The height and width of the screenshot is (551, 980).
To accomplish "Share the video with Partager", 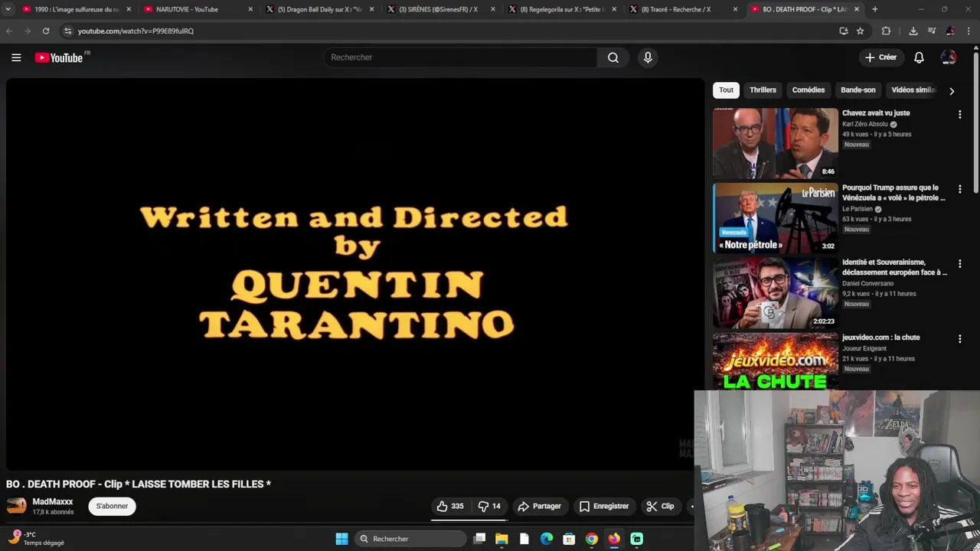I will pos(540,506).
